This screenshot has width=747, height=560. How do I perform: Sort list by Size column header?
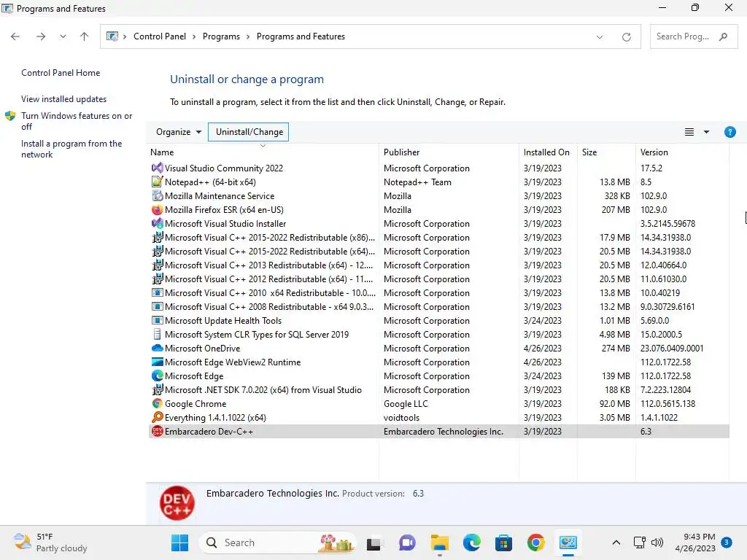[x=606, y=152]
